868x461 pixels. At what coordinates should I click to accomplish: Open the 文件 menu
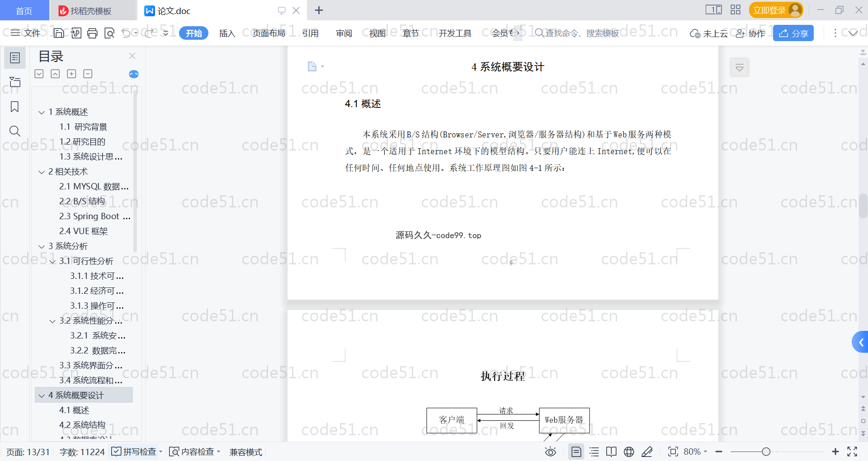coord(26,33)
